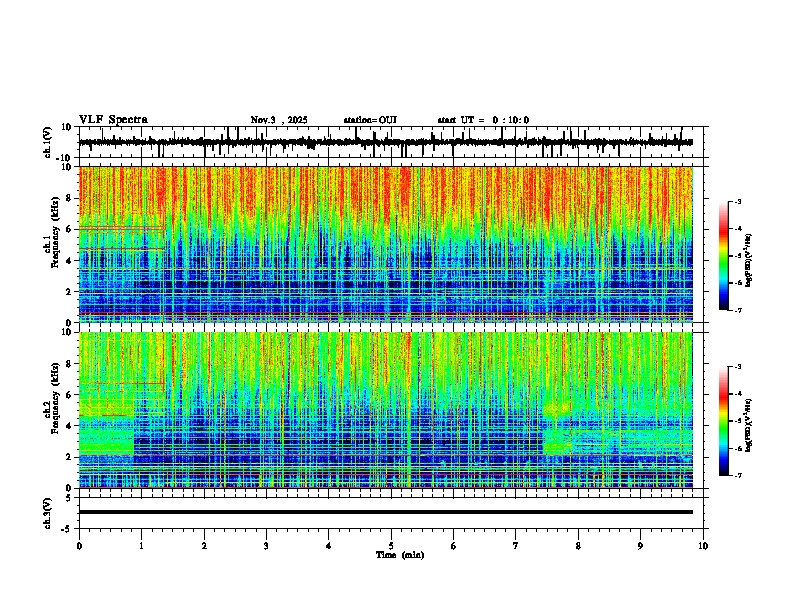The image size is (792, 612).
Task: Click the ch.2 colorbar log(PSD) label
Action: pos(749,425)
